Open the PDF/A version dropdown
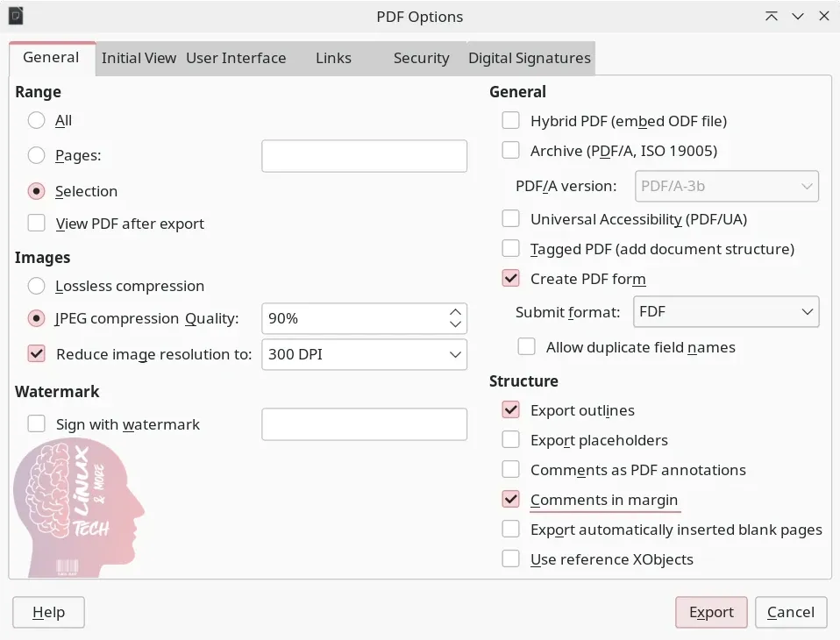 click(726, 186)
